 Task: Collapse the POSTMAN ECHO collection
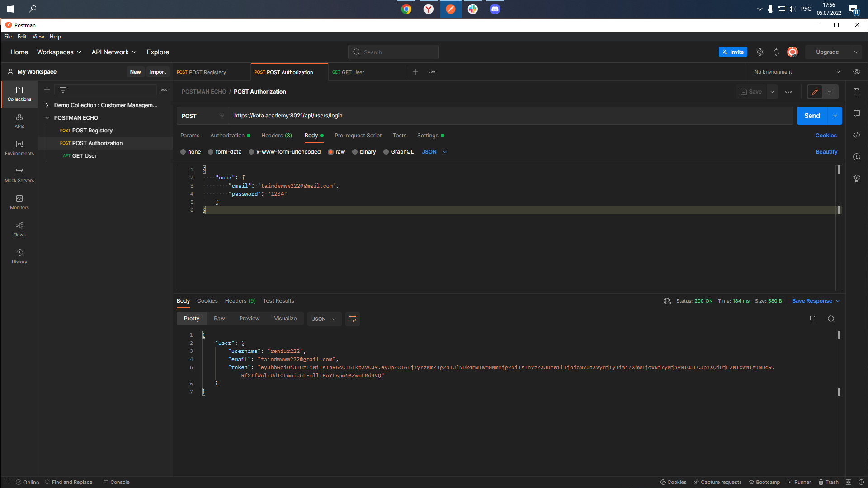point(47,117)
